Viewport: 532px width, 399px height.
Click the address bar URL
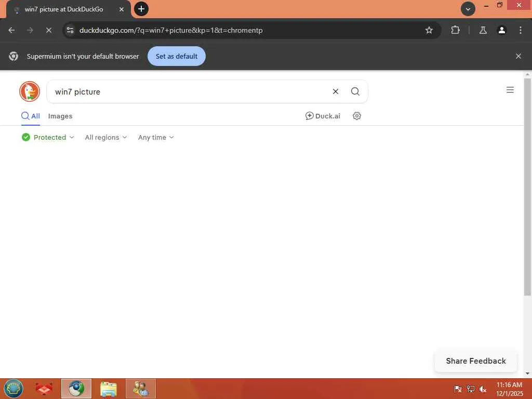pos(171,30)
